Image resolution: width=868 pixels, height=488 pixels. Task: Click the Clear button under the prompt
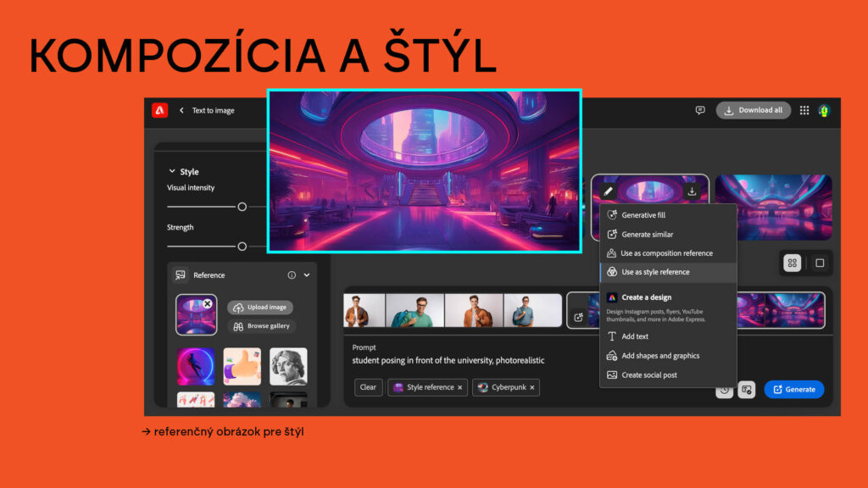click(368, 387)
